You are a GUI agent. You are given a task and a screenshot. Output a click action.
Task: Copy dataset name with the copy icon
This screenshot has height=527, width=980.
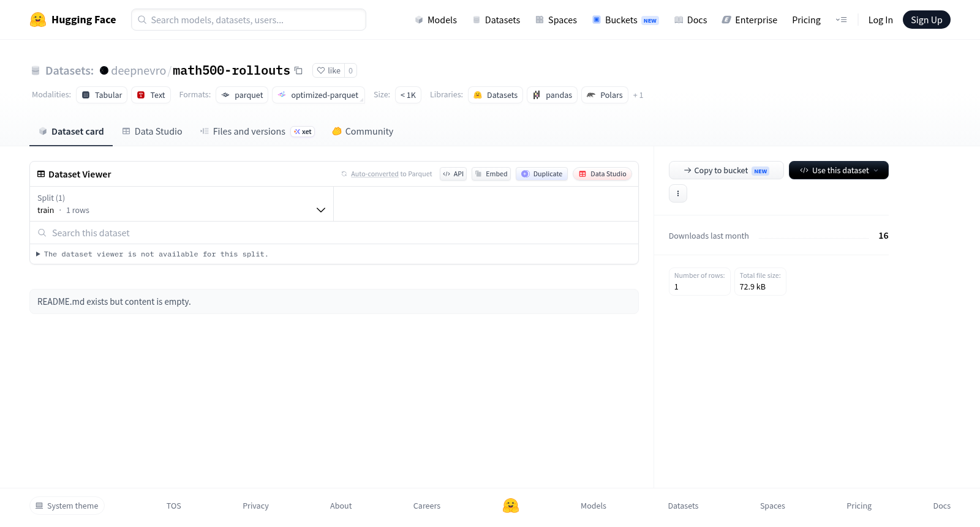click(x=298, y=70)
